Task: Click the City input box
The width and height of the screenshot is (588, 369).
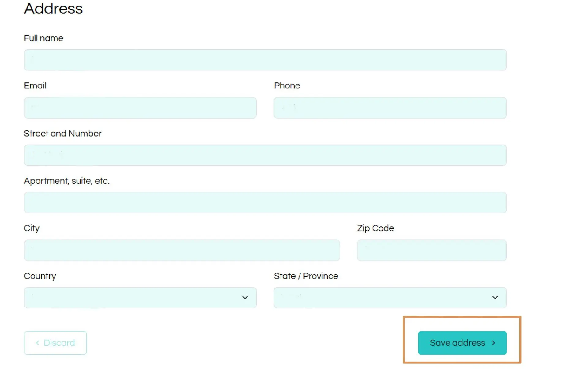Action: [x=182, y=250]
